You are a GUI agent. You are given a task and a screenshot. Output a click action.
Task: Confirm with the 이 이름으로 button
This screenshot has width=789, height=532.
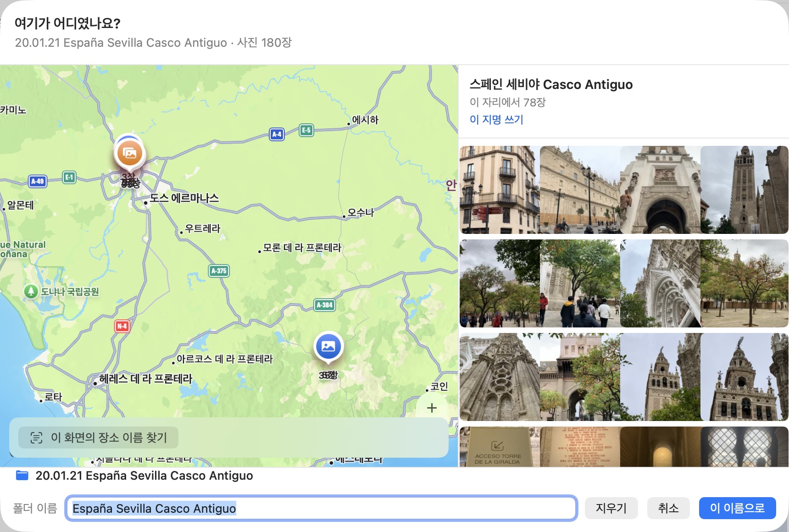click(x=737, y=508)
